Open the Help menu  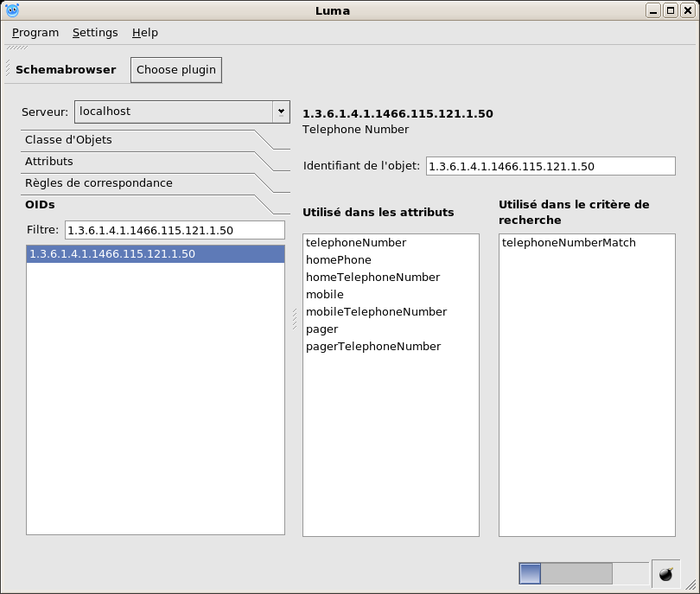tap(145, 33)
